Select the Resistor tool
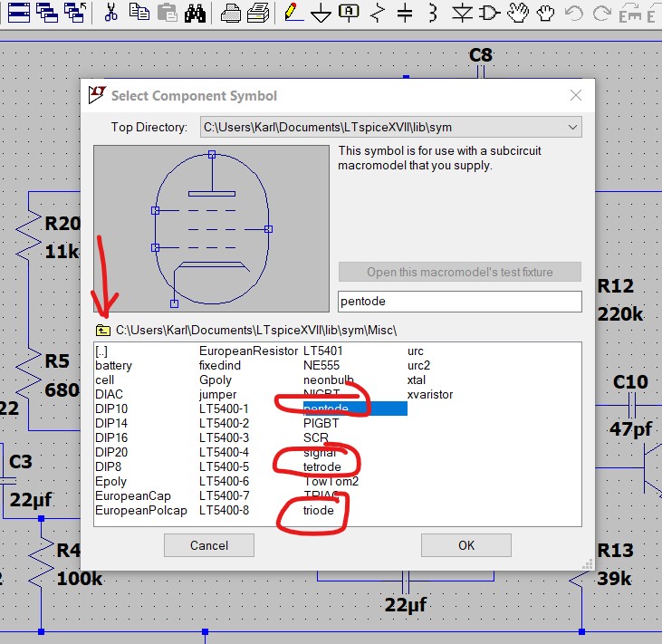 click(x=378, y=13)
